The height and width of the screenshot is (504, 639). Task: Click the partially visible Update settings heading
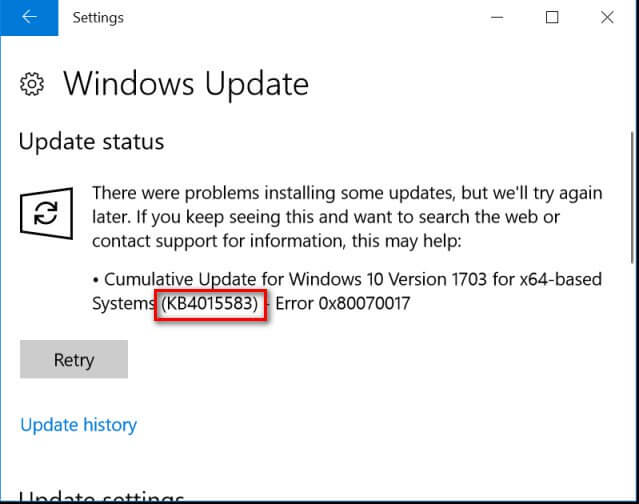pos(101,496)
